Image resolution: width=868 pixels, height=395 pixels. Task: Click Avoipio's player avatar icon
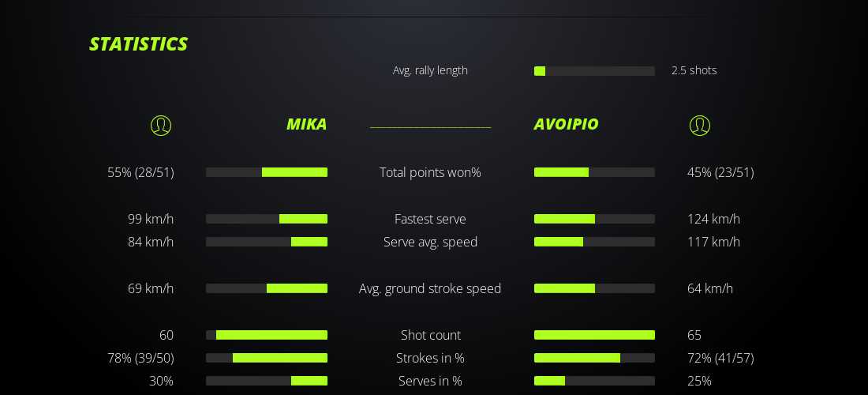pyautogui.click(x=700, y=125)
